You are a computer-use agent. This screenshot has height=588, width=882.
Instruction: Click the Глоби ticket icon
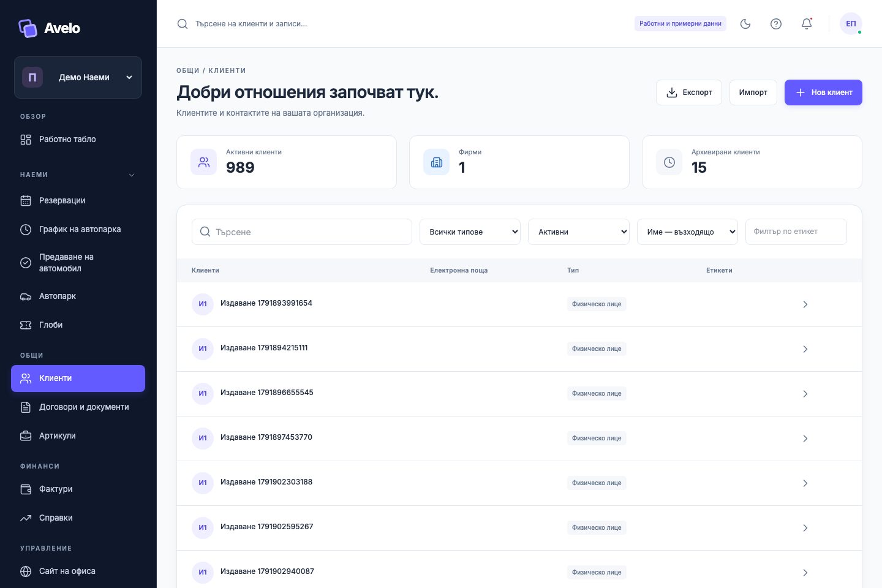(26, 325)
